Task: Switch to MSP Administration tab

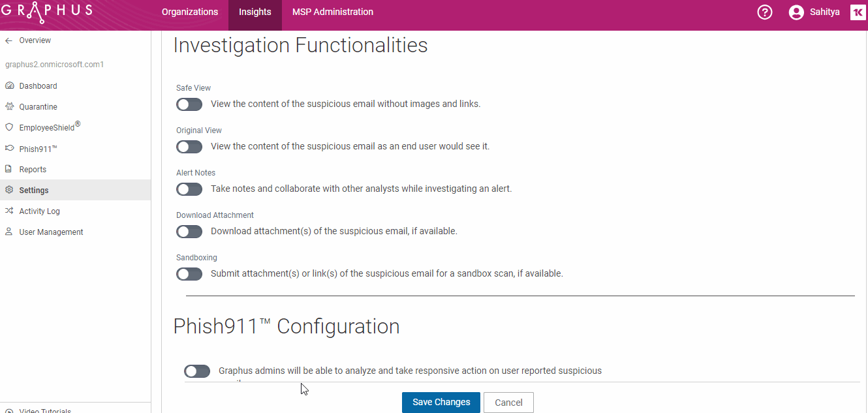Action: (x=333, y=12)
